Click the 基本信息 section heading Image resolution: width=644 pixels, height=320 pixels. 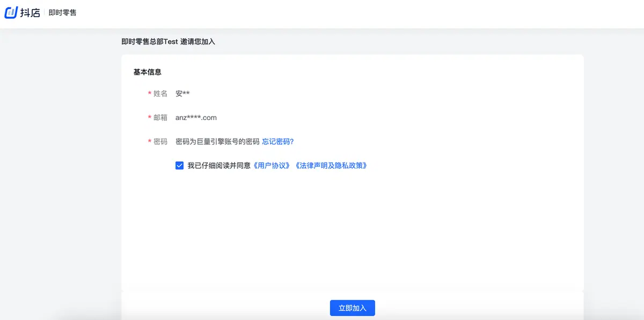[x=148, y=72]
